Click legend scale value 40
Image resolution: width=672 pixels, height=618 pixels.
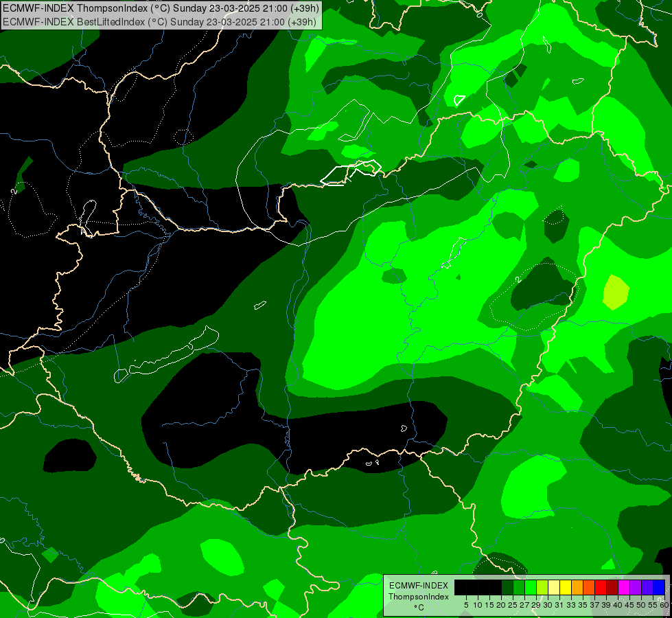coord(618,605)
